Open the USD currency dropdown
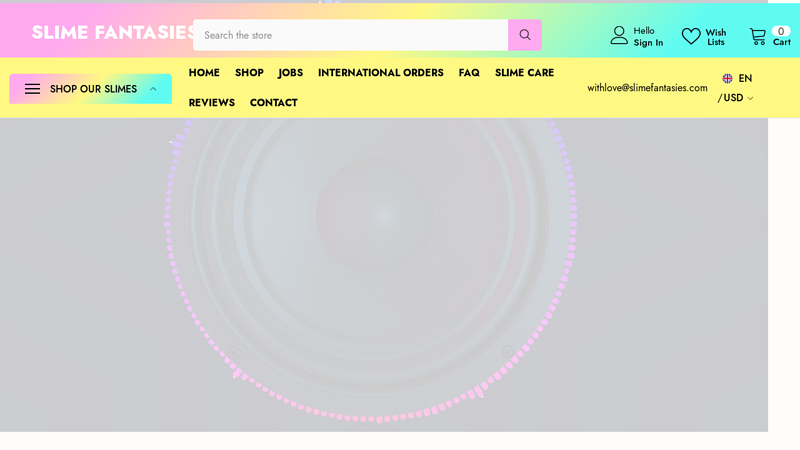 pyautogui.click(x=735, y=97)
